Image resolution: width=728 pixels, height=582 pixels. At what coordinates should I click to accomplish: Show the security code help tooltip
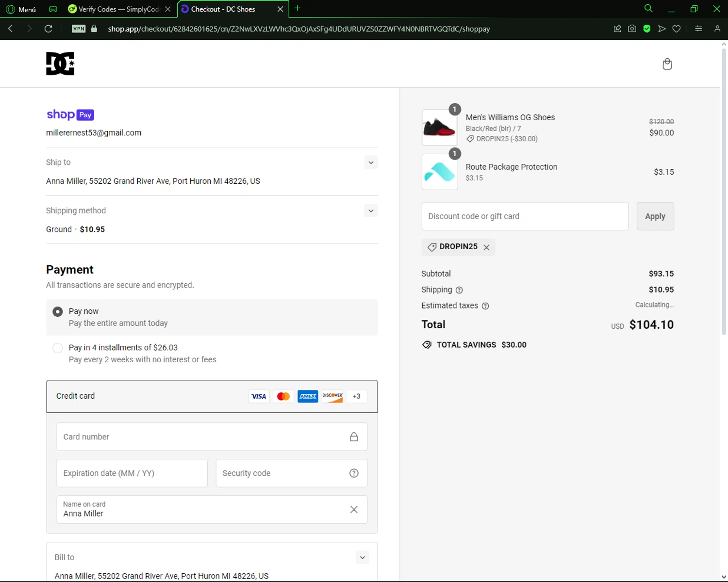354,473
